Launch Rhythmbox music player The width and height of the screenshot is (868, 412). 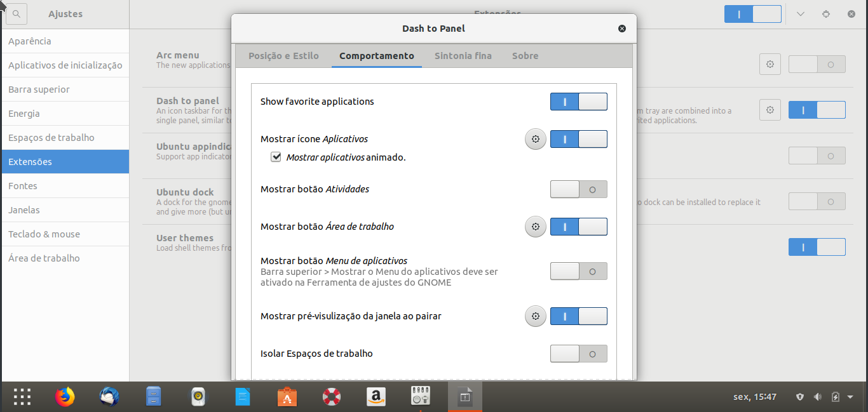point(198,396)
